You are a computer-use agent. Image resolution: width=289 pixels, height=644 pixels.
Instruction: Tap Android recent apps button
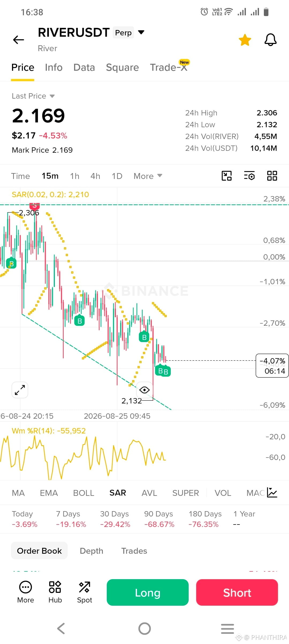(x=227, y=628)
